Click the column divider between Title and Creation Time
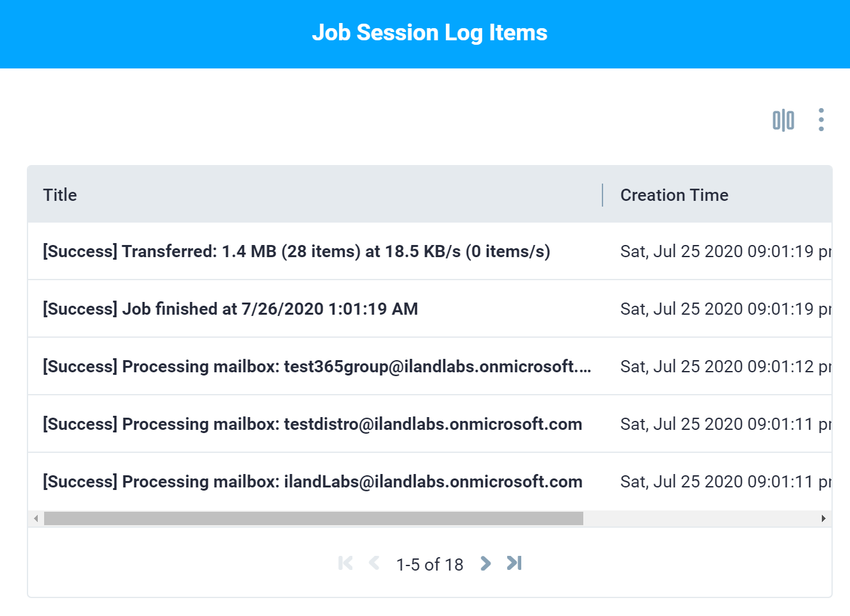 coord(602,195)
